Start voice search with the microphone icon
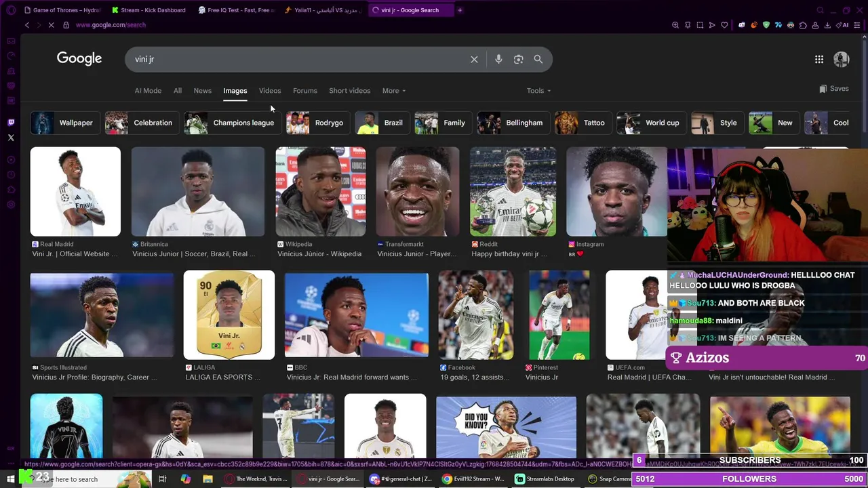Viewport: 868px width, 488px height. click(498, 59)
